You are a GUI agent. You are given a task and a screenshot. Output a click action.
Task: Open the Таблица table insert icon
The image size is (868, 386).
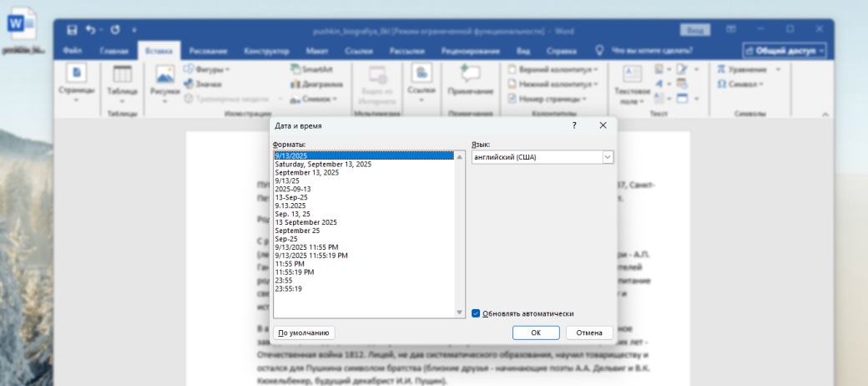[x=122, y=77]
